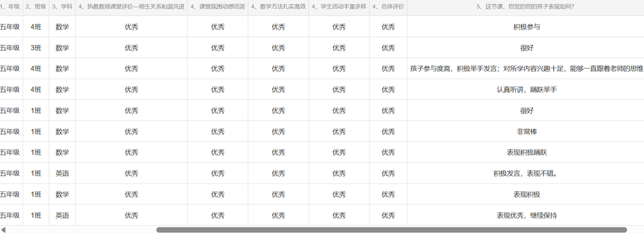Select the comment 积极发言,表现不错。

click(527, 173)
